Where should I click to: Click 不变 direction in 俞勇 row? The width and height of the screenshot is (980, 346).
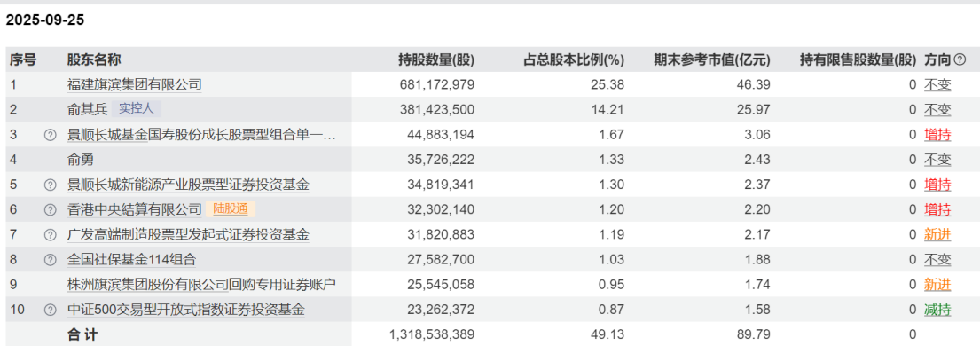pos(937,160)
